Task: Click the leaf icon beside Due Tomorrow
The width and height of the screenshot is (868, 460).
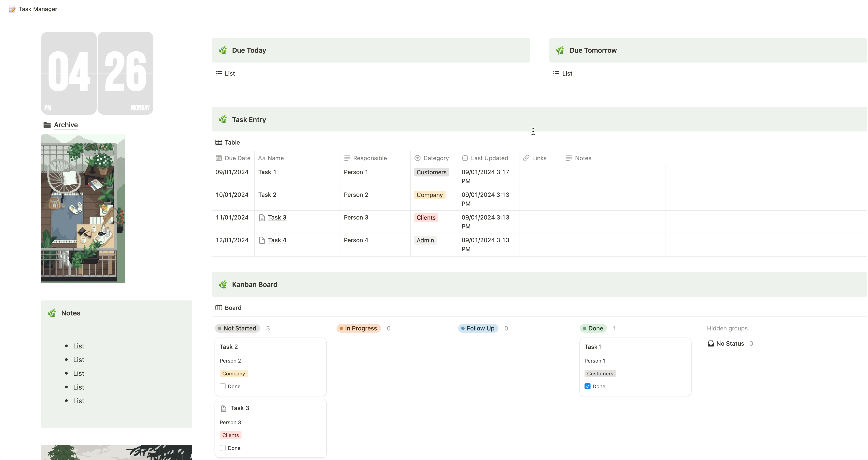Action: pyautogui.click(x=560, y=50)
